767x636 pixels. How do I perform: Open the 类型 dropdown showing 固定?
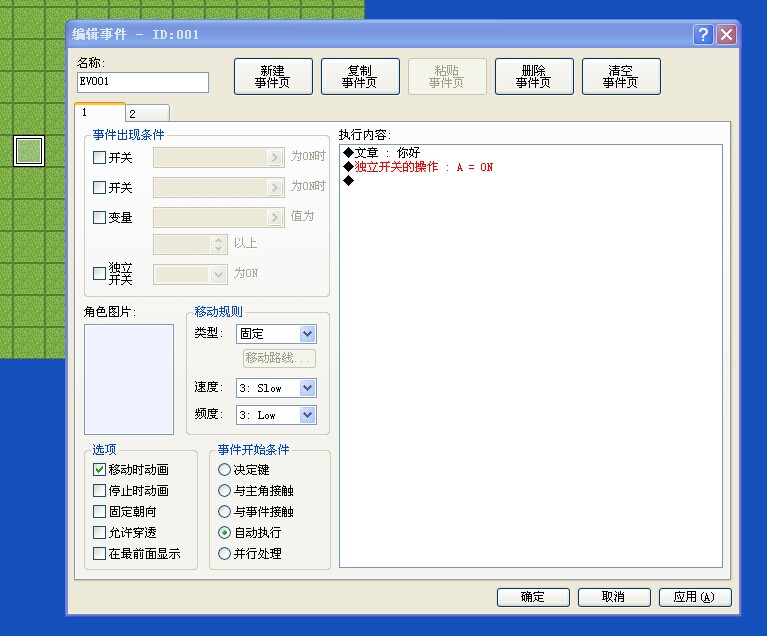click(276, 334)
